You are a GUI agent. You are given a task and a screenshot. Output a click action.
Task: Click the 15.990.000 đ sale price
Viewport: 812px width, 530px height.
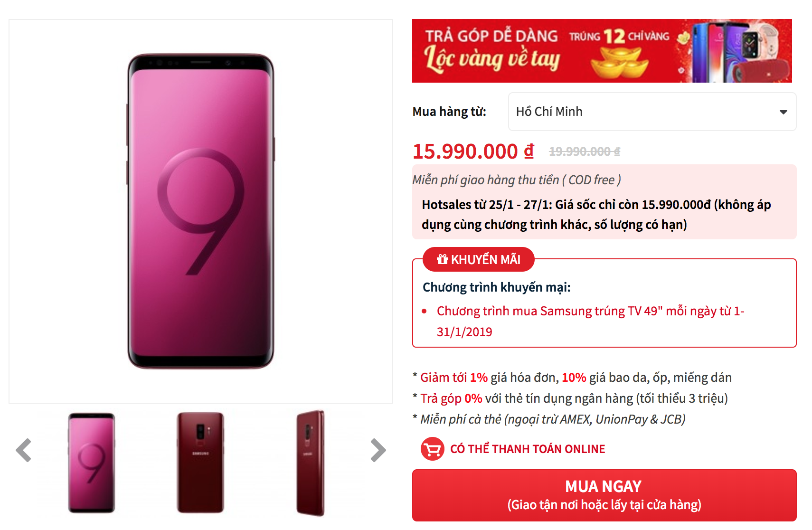point(473,151)
